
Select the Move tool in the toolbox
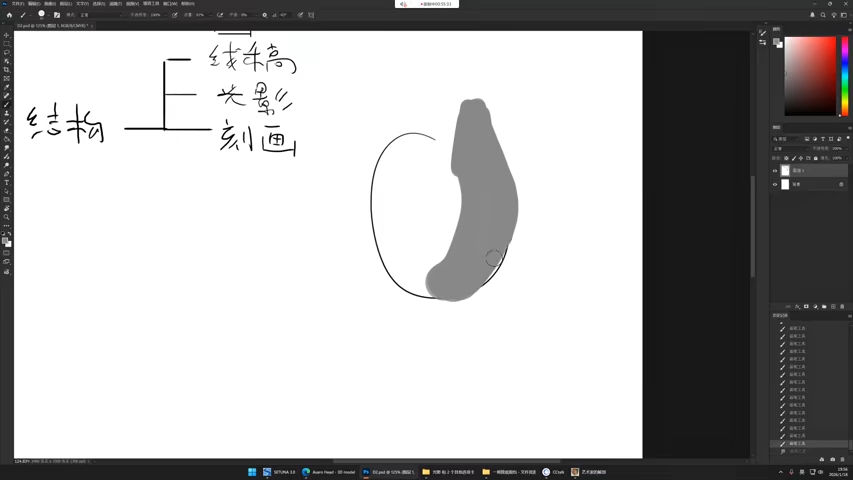point(7,35)
